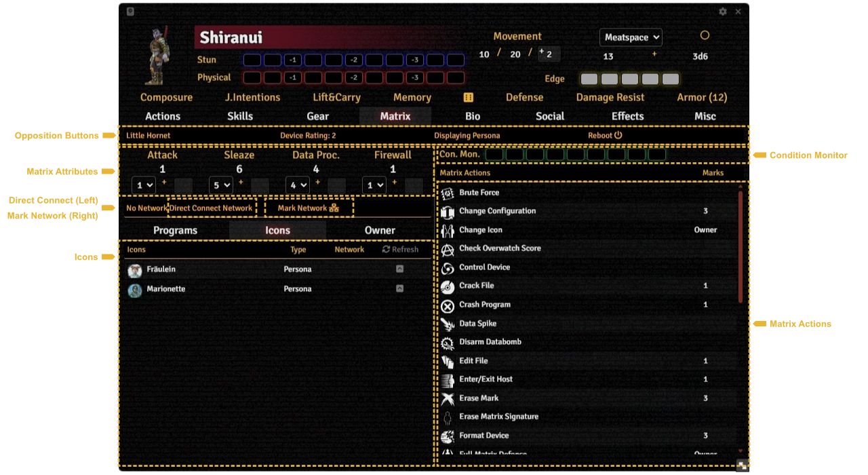Screen dimensions: 868x475
Task: Click Refresh in the Icons list
Action: coord(400,250)
